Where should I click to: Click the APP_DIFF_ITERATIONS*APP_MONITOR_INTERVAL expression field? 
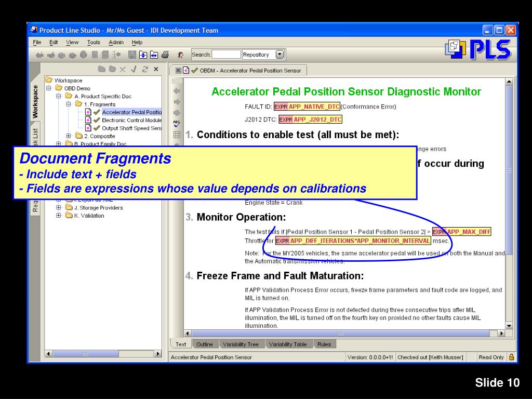[353, 241]
